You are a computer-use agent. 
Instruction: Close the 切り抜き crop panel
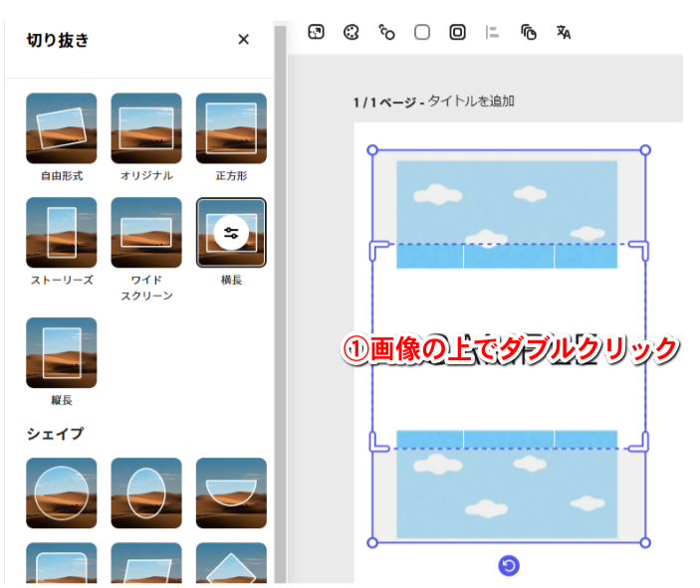[243, 40]
